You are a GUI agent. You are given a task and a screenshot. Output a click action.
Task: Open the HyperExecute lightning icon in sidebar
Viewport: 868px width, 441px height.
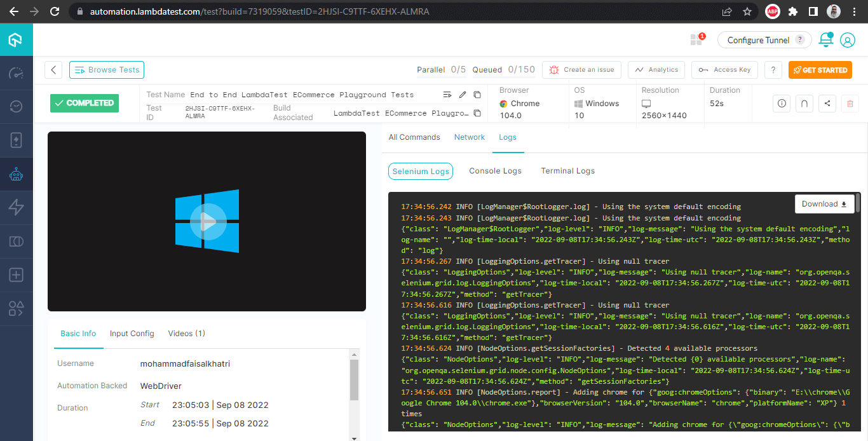16,208
